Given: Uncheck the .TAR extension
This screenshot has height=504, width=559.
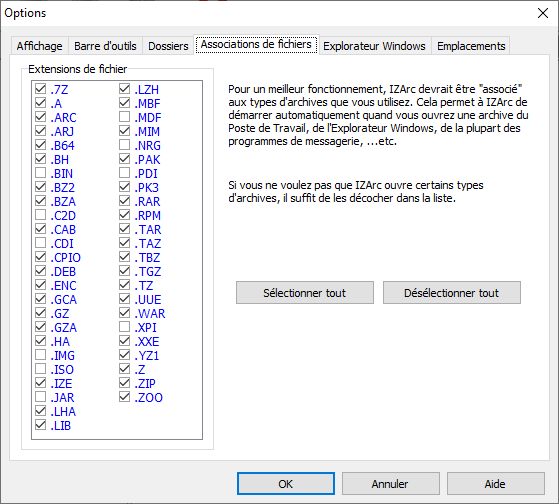Looking at the screenshot, I should pyautogui.click(x=124, y=229).
